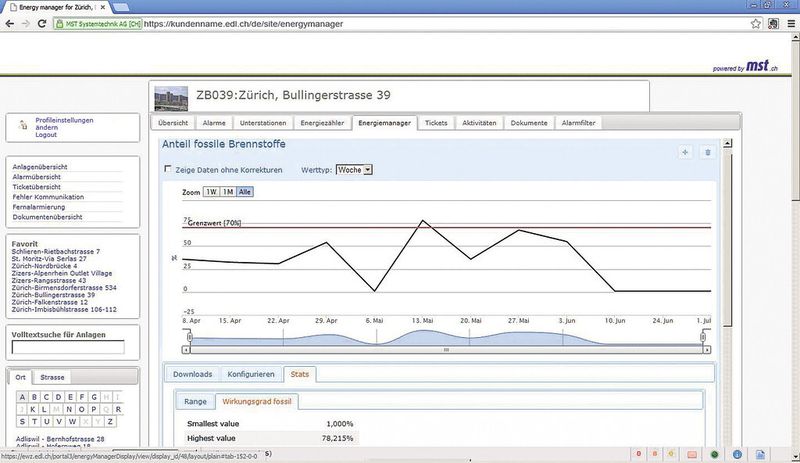Open the Energiezähler tab

click(322, 123)
